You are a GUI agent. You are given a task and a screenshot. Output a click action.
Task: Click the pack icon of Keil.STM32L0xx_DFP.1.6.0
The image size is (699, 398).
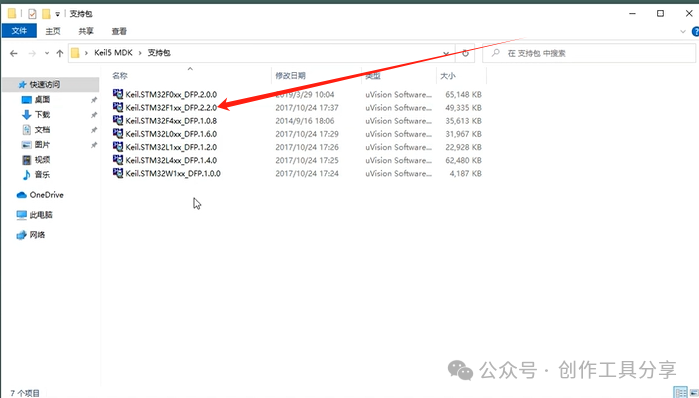tap(118, 133)
